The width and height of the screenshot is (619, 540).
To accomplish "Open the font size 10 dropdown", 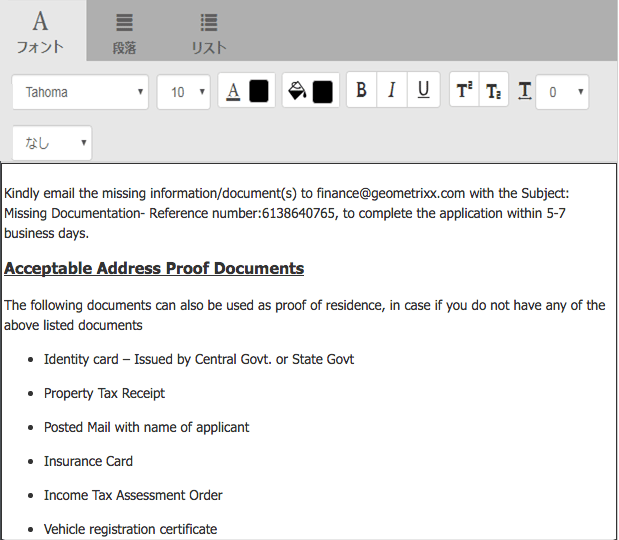I will 184,92.
